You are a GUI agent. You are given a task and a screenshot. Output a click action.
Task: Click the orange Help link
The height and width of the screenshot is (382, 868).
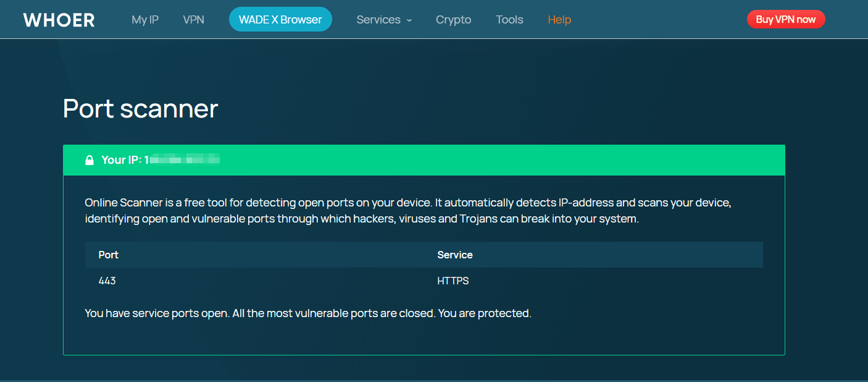[559, 20]
